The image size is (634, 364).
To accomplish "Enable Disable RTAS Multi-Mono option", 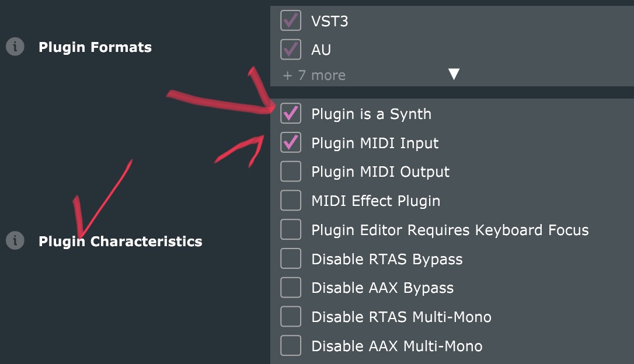I will (291, 317).
